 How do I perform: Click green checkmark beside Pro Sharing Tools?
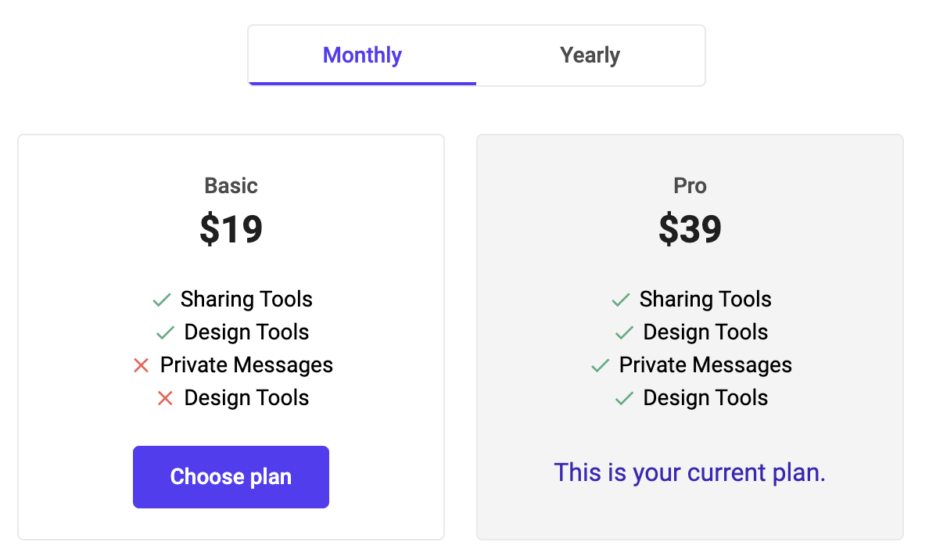click(x=621, y=300)
